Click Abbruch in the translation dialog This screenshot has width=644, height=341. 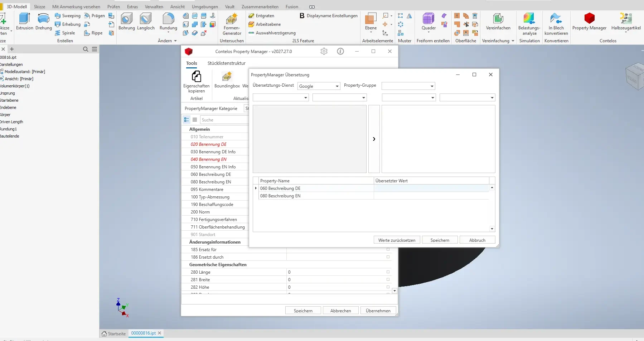coord(477,240)
